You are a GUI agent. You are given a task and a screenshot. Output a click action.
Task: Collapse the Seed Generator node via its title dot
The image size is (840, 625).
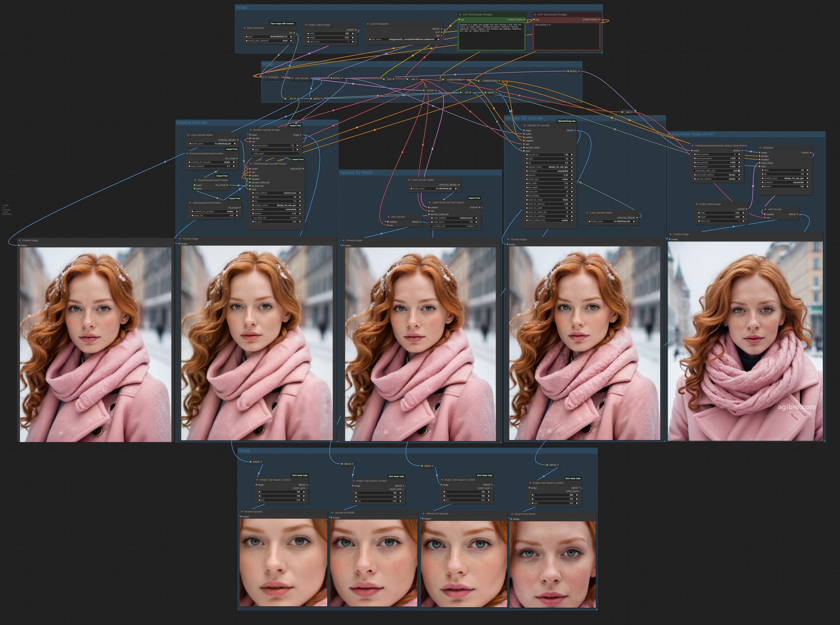pos(244,28)
